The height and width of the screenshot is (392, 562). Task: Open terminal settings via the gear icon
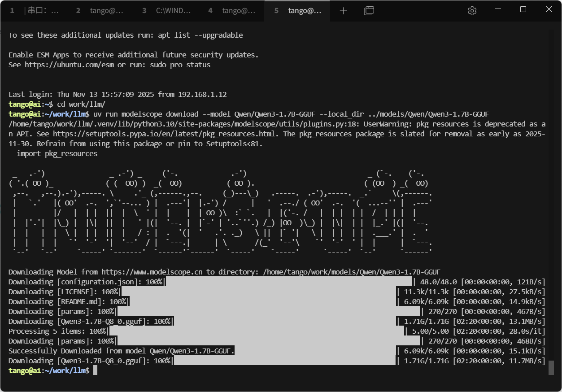tap(472, 11)
